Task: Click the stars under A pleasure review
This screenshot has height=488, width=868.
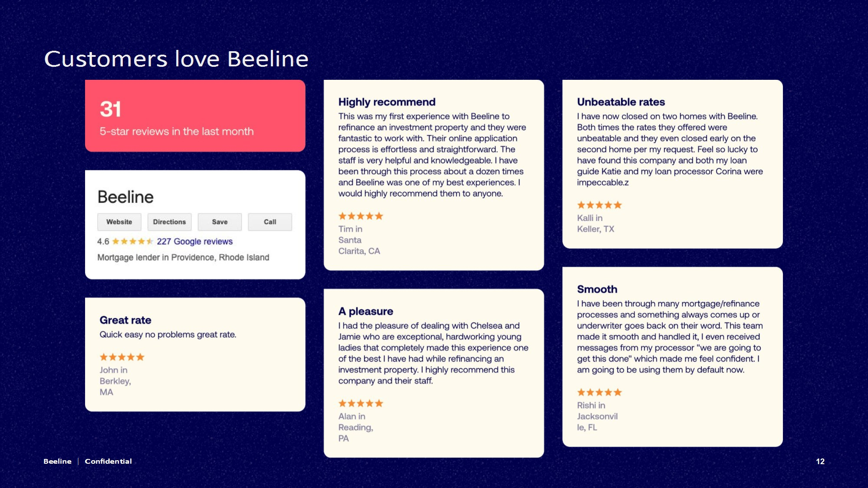Action: tap(361, 403)
